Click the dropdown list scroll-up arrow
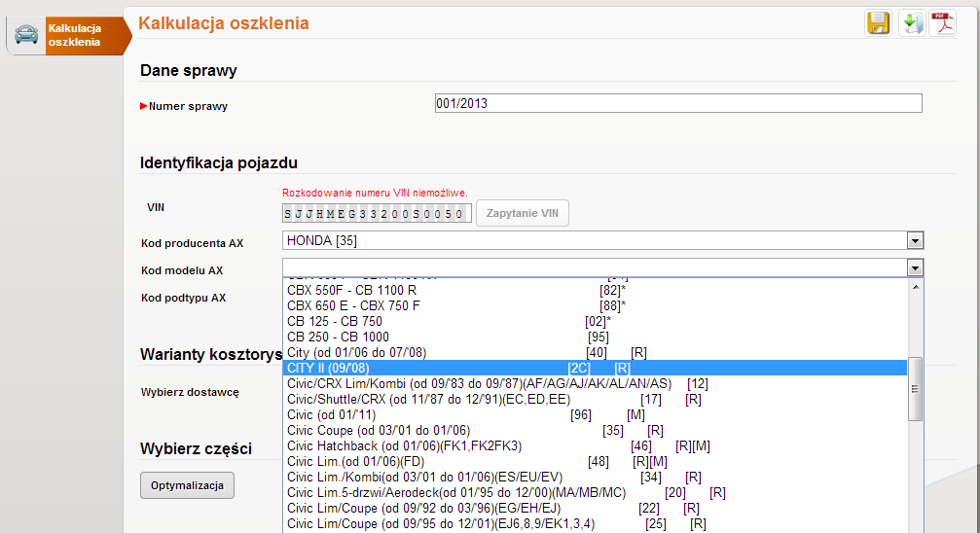 (916, 287)
